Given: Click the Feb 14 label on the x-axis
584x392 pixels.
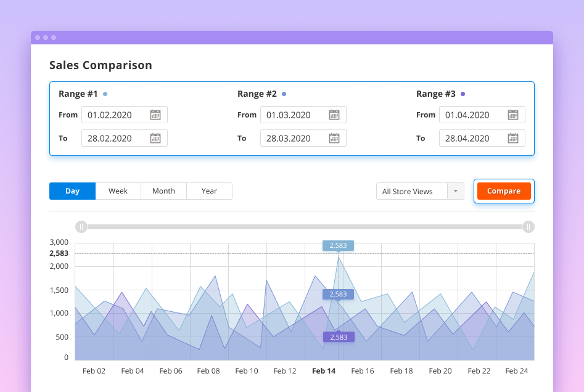Looking at the screenshot, I should [x=324, y=371].
